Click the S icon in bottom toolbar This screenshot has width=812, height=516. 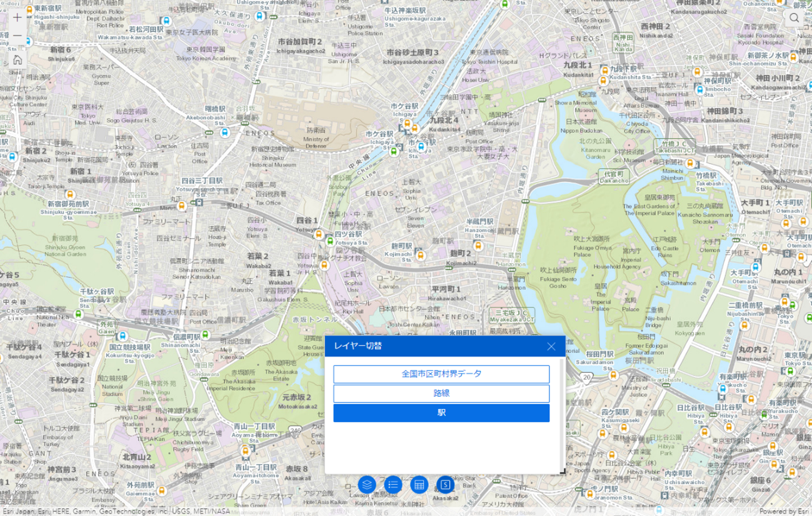click(445, 484)
